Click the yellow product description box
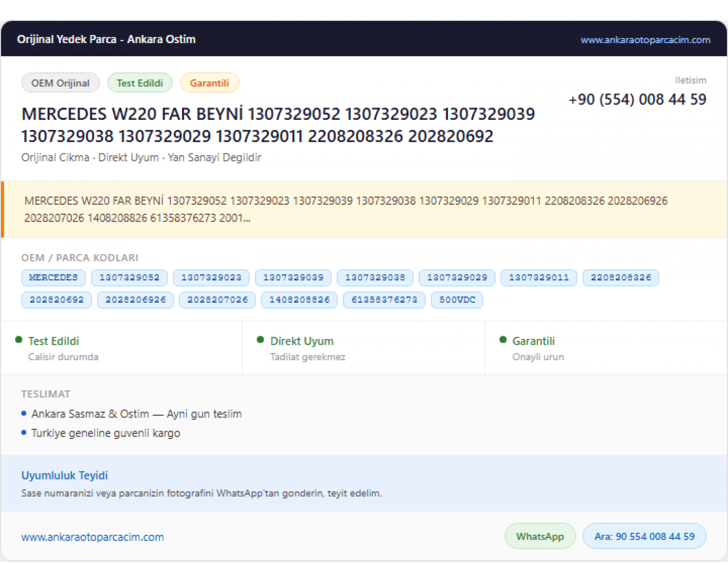 click(x=364, y=210)
